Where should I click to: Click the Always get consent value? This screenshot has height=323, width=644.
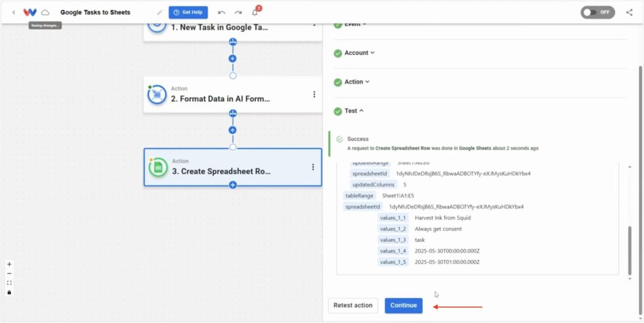click(438, 229)
